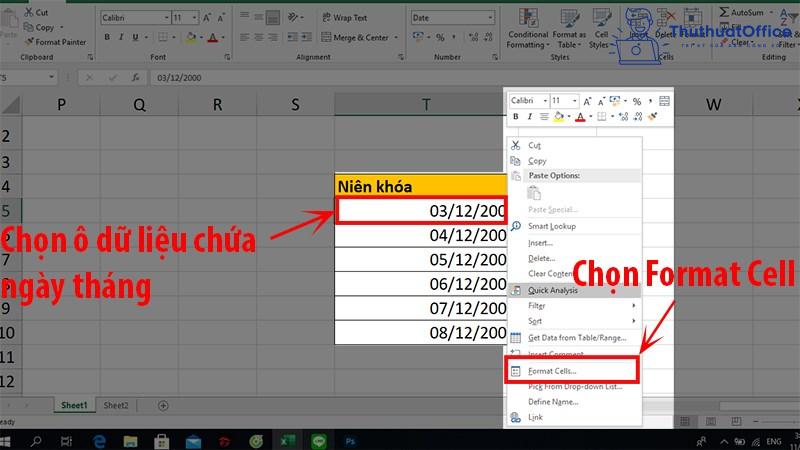This screenshot has height=450, width=800.
Task: Click mini toolbar center align icon
Action: tap(544, 117)
